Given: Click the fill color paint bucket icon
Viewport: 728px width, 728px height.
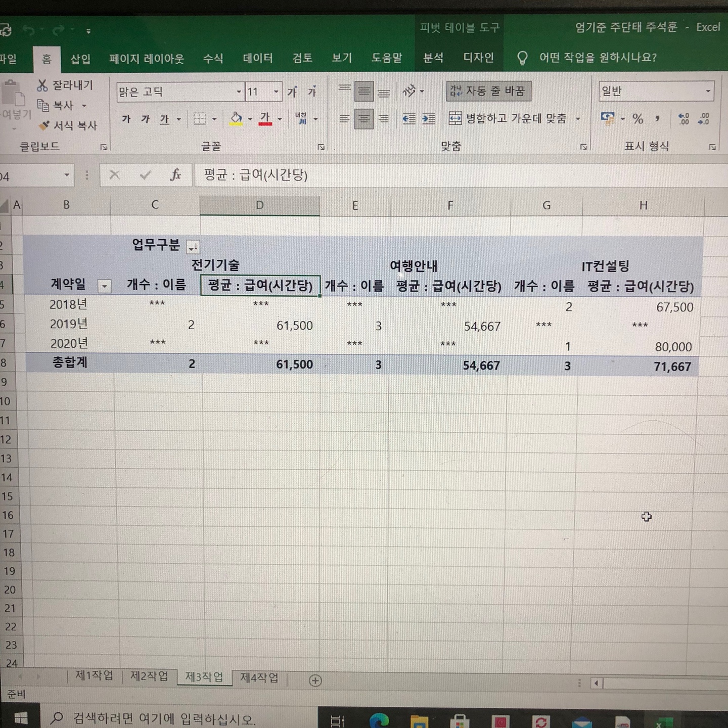Looking at the screenshot, I should [236, 119].
